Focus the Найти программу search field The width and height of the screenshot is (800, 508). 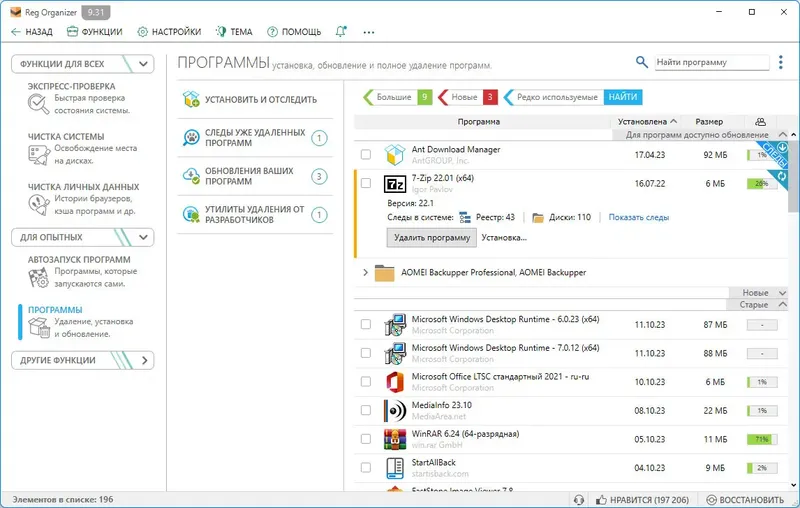(x=712, y=62)
